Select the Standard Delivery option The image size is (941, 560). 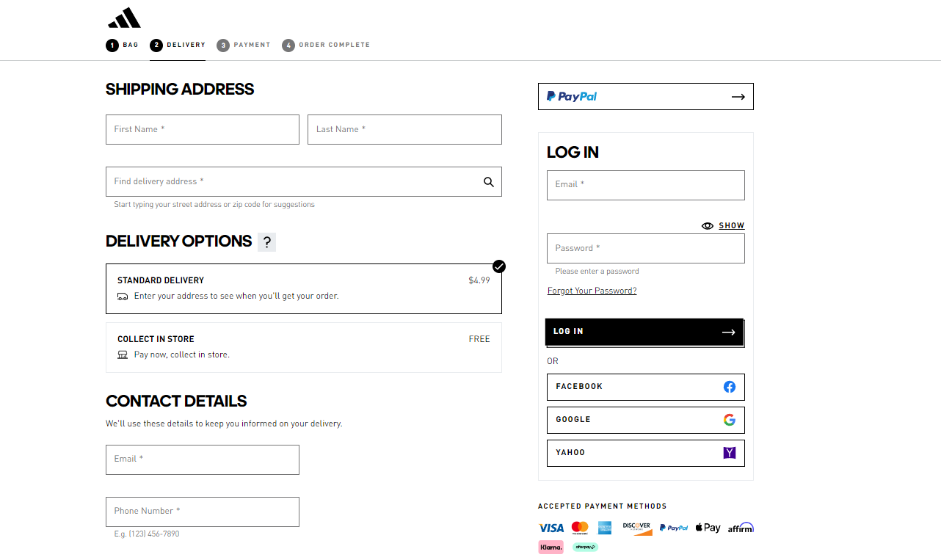pos(303,288)
